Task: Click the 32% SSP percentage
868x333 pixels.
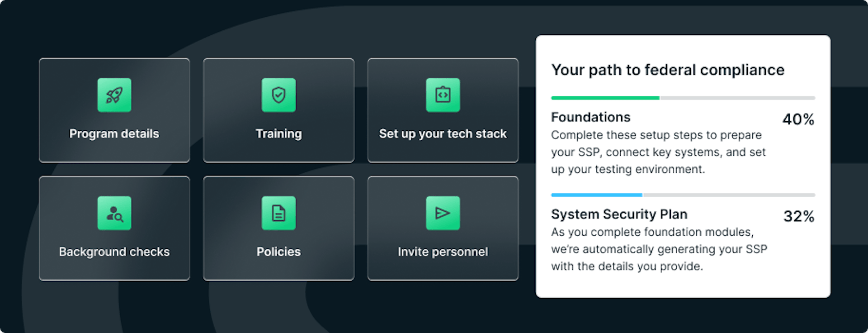Action: point(798,216)
